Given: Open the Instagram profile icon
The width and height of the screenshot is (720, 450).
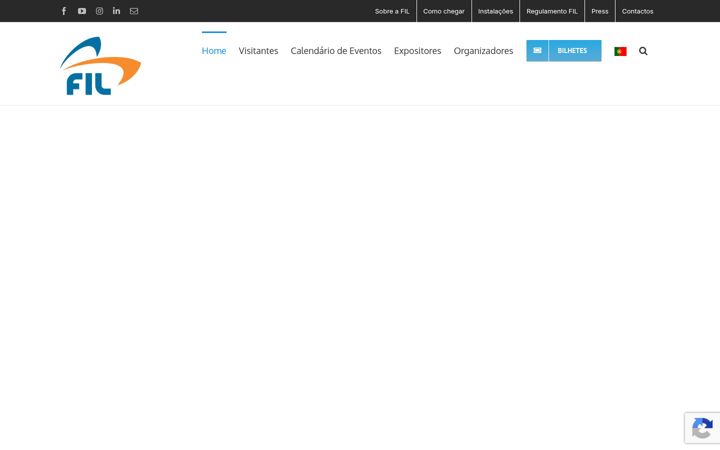Looking at the screenshot, I should click(x=99, y=11).
